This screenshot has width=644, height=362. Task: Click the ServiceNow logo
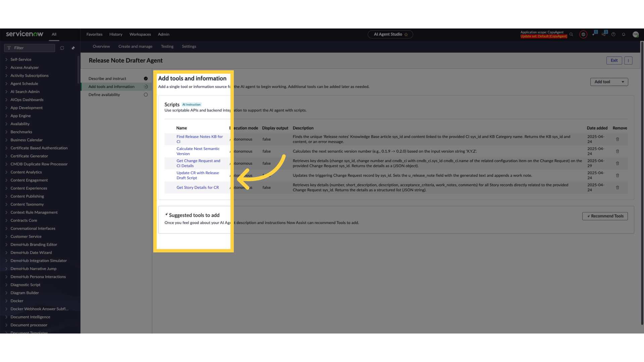tap(24, 34)
